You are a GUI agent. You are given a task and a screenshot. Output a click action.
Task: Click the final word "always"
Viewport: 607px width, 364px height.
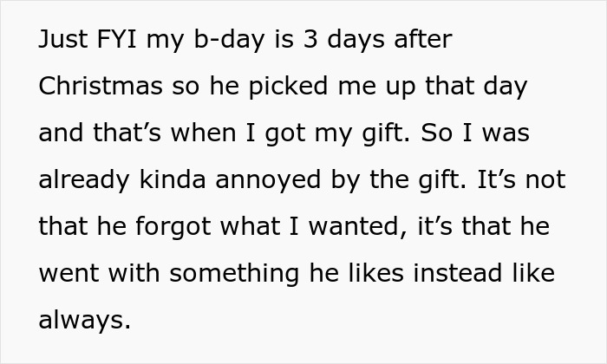tap(84, 321)
